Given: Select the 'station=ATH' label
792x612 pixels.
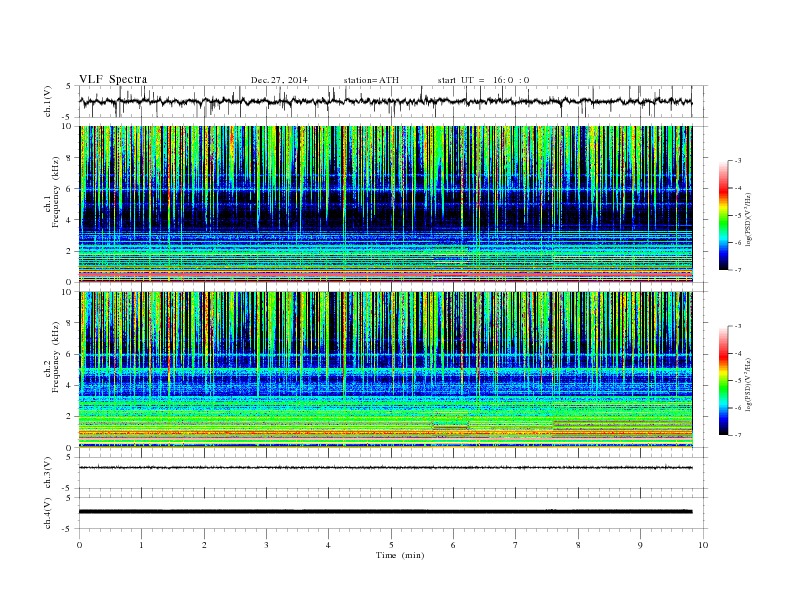Looking at the screenshot, I should point(371,80).
